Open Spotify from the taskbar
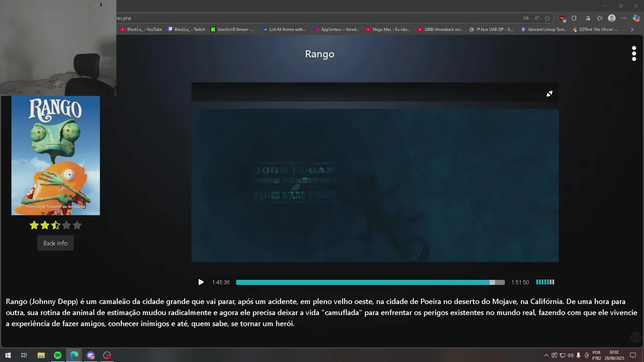The image size is (644, 362). coord(57,355)
